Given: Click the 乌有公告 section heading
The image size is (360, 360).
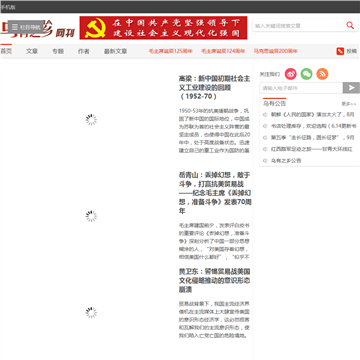Looking at the screenshot, I should pyautogui.click(x=274, y=103).
